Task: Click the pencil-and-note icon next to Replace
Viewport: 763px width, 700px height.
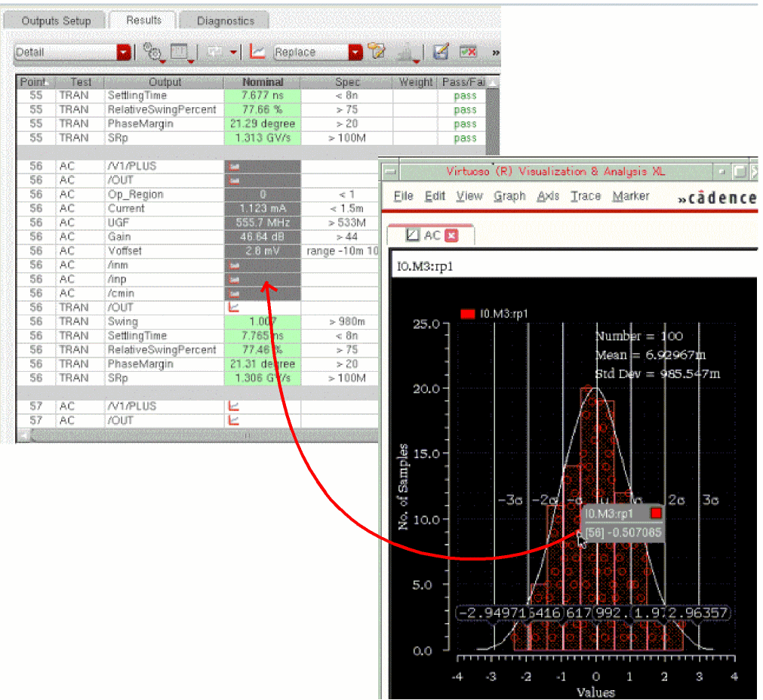Action: tap(377, 52)
